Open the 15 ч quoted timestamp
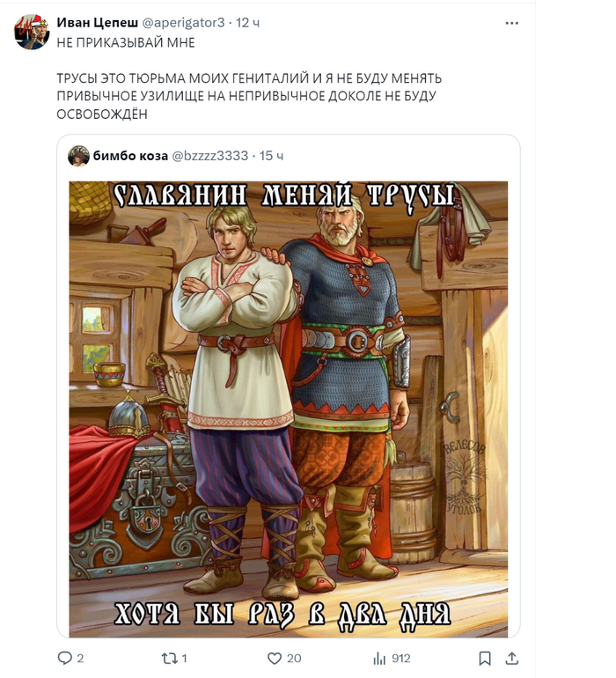Screen dimensions: 616x678 [x=271, y=156]
